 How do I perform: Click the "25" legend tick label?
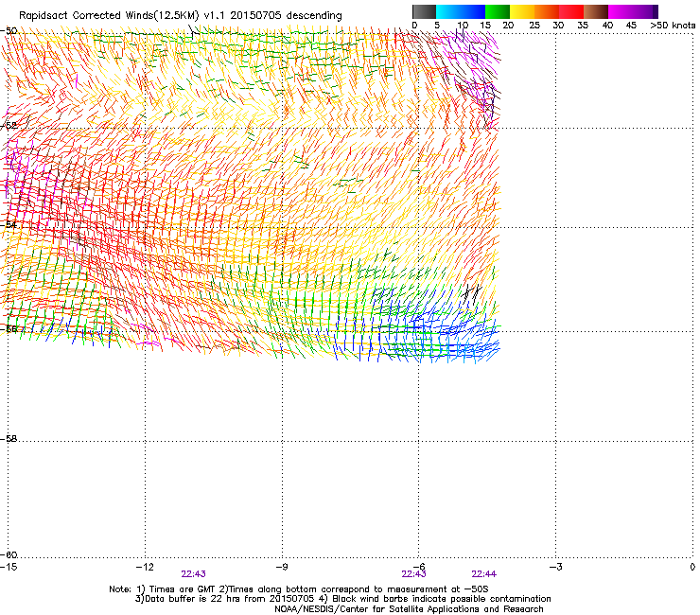(534, 26)
